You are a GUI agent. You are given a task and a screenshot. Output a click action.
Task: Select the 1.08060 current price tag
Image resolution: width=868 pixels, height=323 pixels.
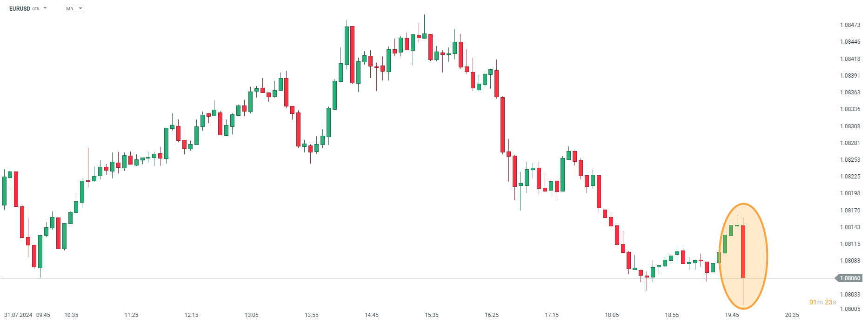click(849, 278)
